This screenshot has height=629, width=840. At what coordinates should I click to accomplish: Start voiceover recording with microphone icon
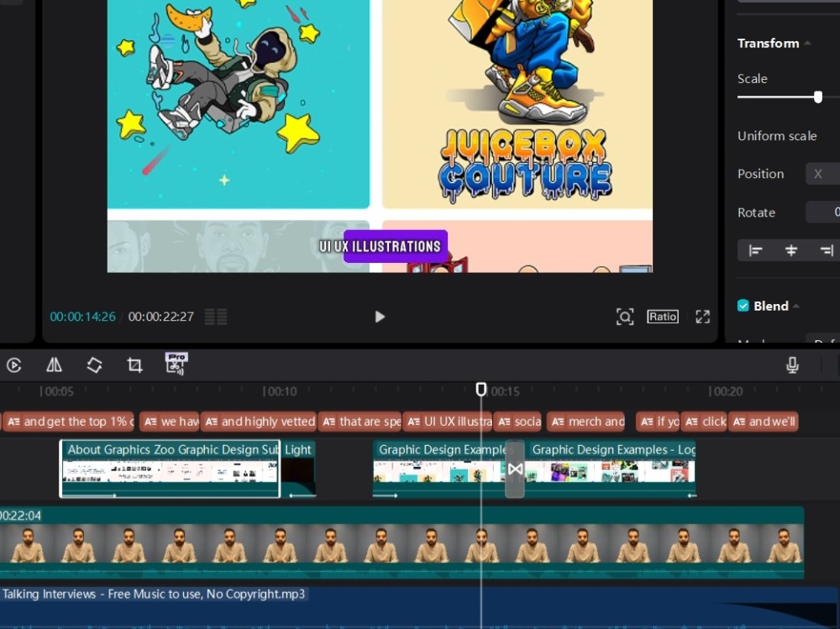click(792, 365)
